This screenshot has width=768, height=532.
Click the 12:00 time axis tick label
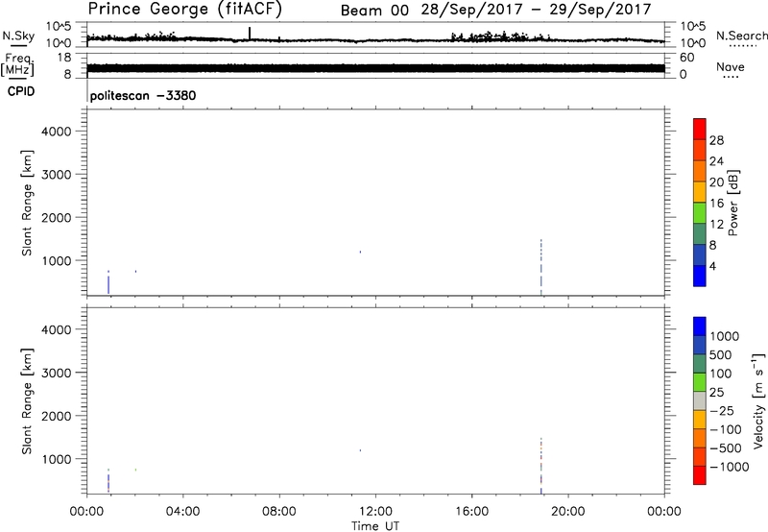pos(375,512)
